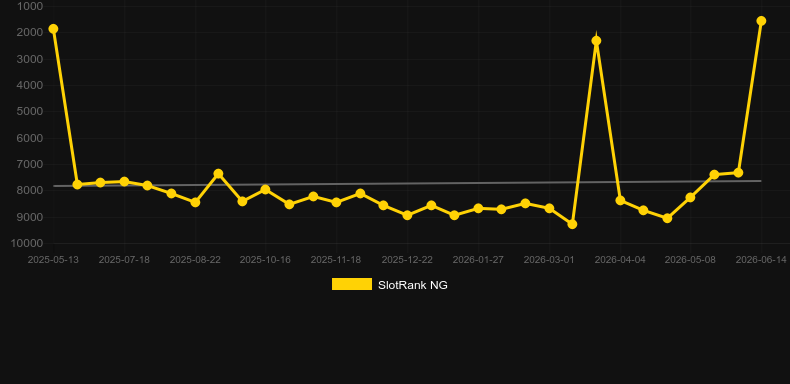Click the 2025-11-18 date label

[x=336, y=260]
